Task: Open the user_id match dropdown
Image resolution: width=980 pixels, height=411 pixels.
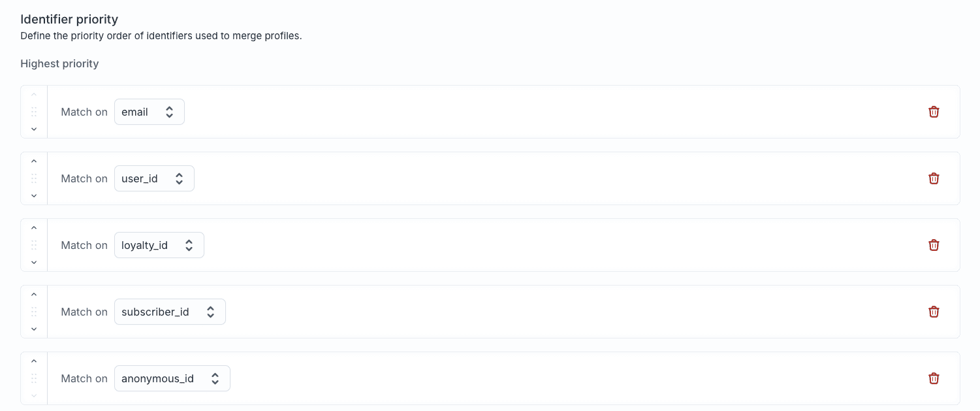Action: [154, 178]
